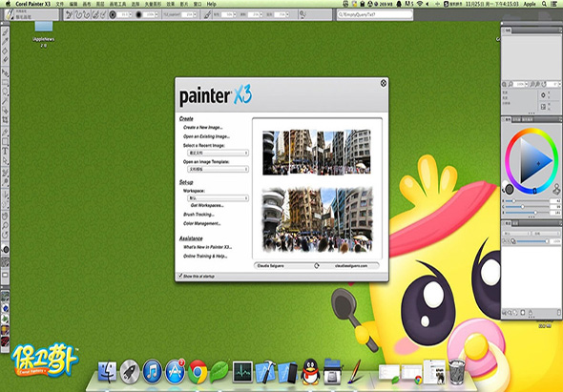
Task: Expand the Navigator zoom level dropdown
Action: (527, 84)
